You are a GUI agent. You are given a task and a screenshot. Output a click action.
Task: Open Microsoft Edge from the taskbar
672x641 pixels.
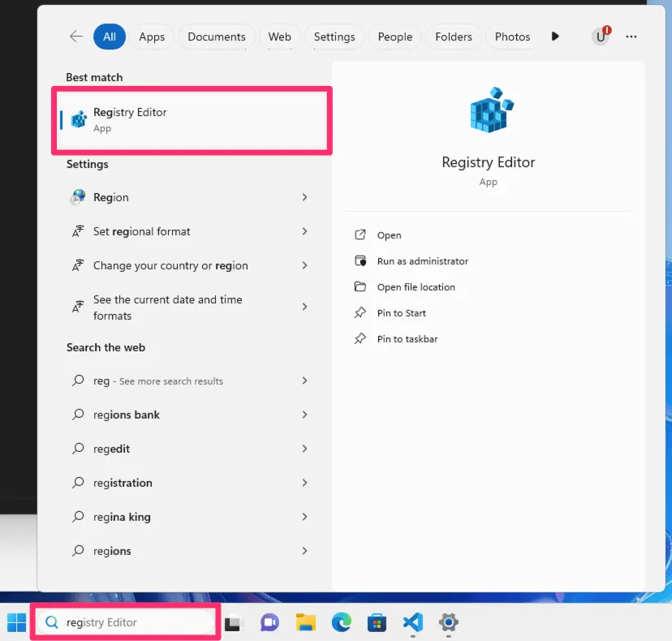point(341,622)
